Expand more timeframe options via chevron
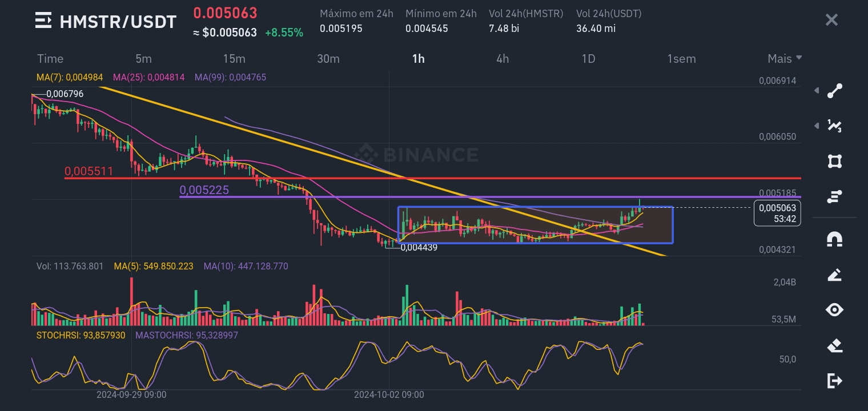Image resolution: width=868 pixels, height=411 pixels. (x=799, y=58)
